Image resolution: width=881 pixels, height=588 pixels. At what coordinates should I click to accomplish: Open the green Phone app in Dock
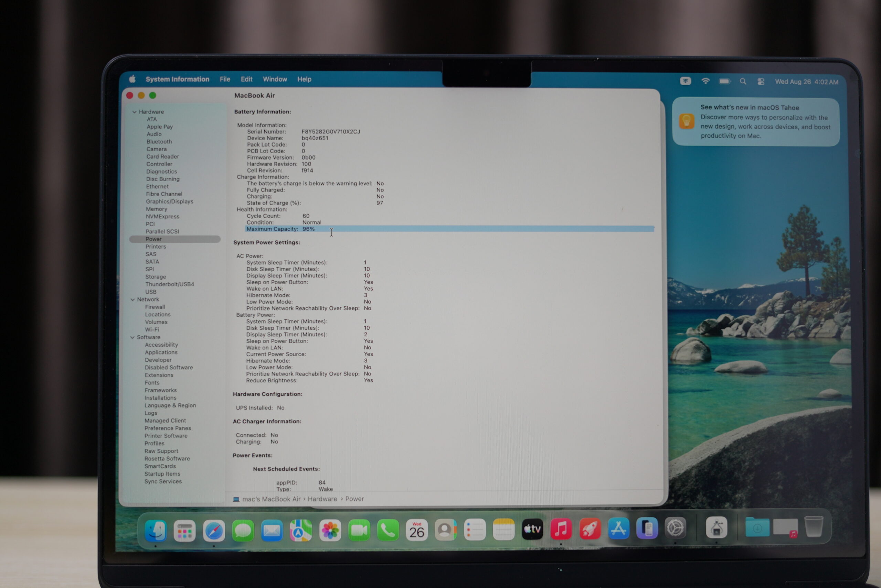[388, 530]
